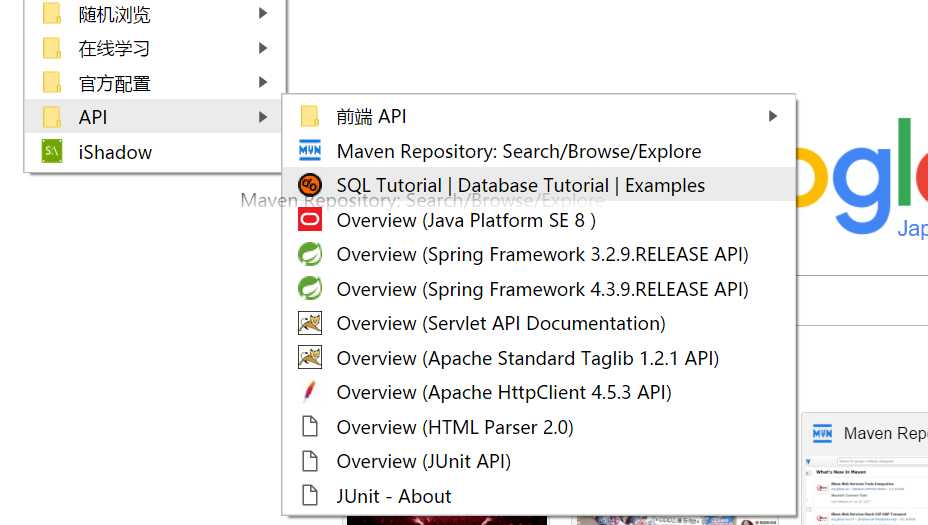Open Overview (HTML Parser 2.0) bookmark
This screenshot has width=928, height=525.
[x=539, y=426]
